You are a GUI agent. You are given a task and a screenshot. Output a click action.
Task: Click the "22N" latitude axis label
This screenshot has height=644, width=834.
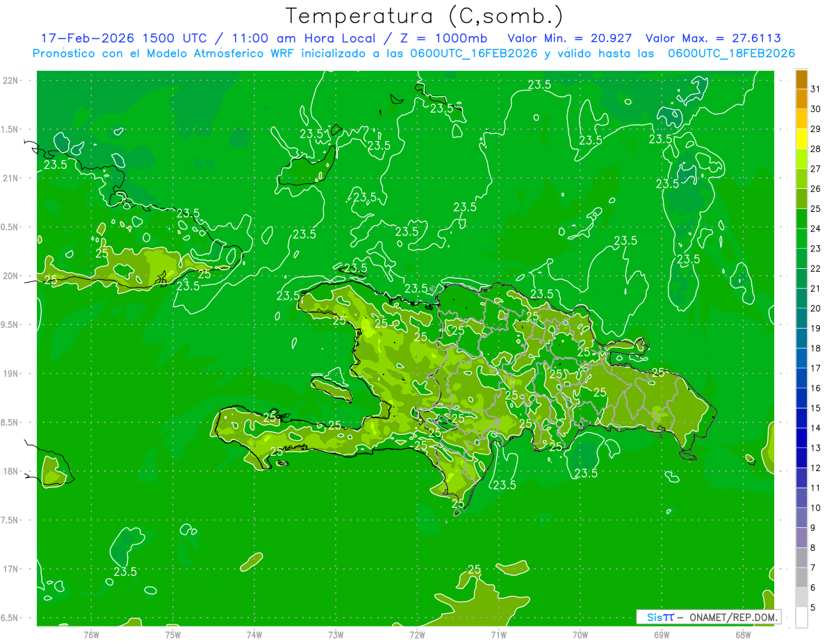(10, 81)
